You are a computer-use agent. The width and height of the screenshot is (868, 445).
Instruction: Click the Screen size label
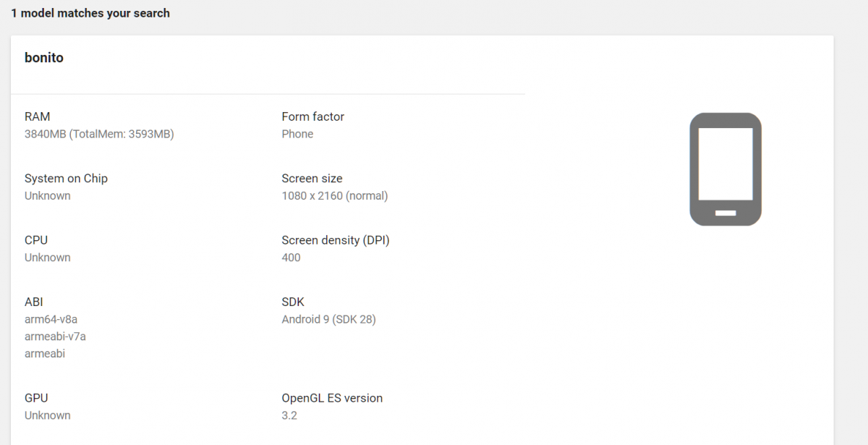pyautogui.click(x=312, y=178)
